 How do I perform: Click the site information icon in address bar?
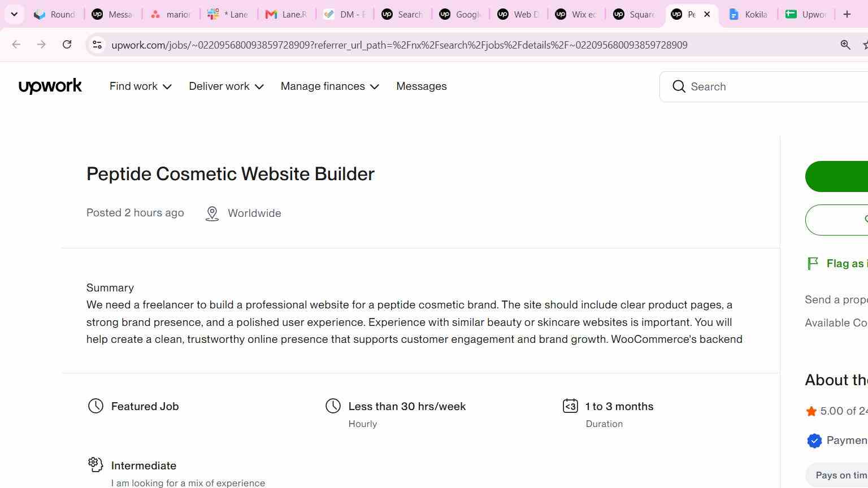coord(97,45)
